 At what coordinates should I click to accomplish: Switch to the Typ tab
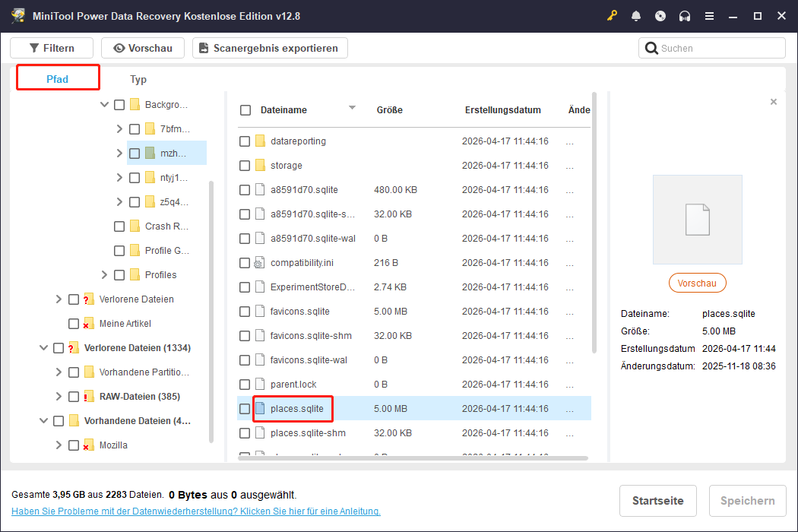138,79
